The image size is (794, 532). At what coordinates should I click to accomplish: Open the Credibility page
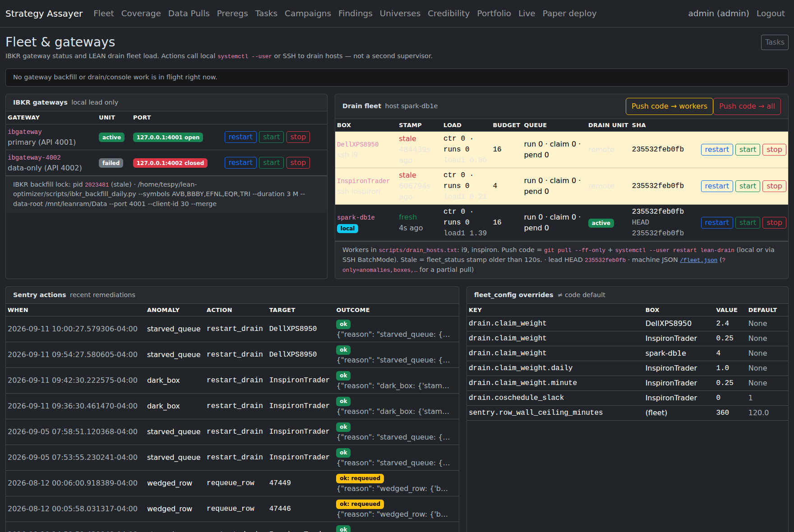(448, 14)
